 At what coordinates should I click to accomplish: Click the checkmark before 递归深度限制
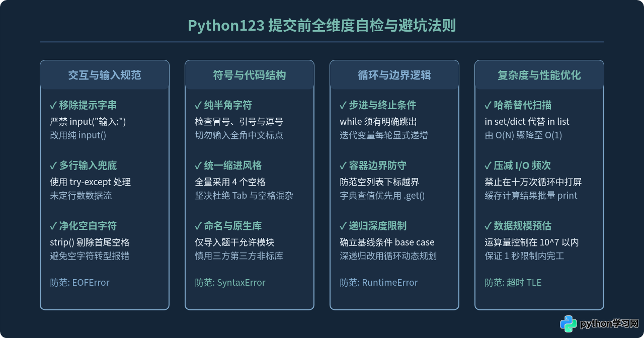(x=343, y=226)
